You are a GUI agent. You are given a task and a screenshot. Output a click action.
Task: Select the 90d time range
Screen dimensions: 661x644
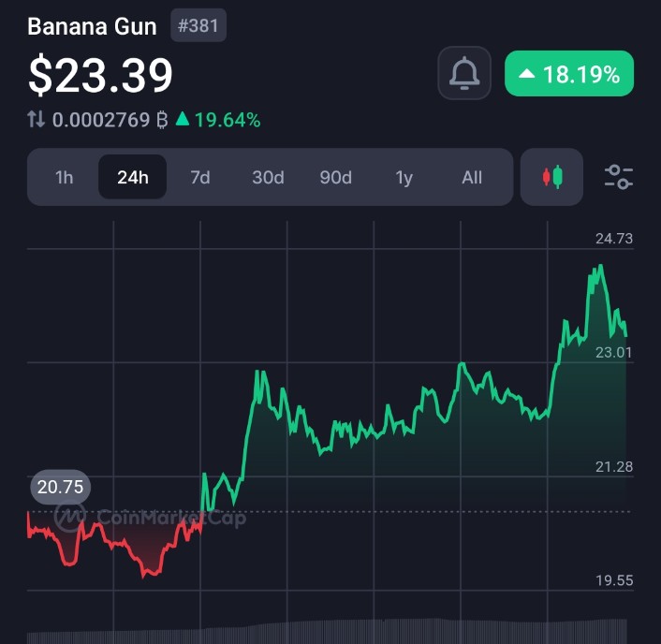335,177
